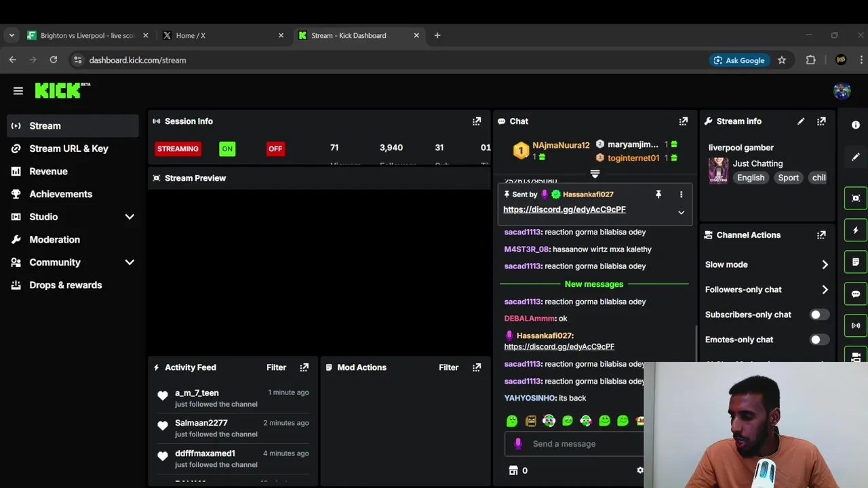Click the green ON indicator
The height and width of the screenshot is (488, 868).
point(227,148)
